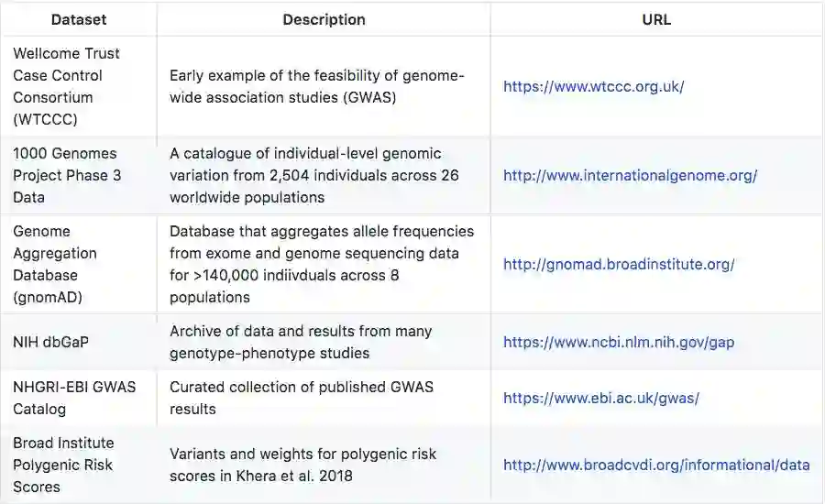The height and width of the screenshot is (504, 825).
Task: Click the NIH dbGaP dataset cell
Action: pos(50,343)
